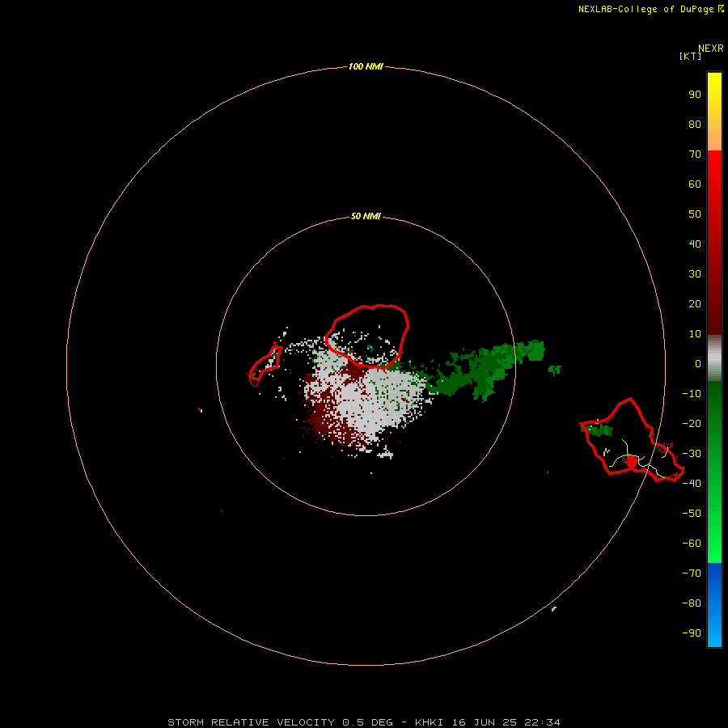The height and width of the screenshot is (728, 728).
Task: Select the 50 NMI range ring label
Action: (x=366, y=216)
